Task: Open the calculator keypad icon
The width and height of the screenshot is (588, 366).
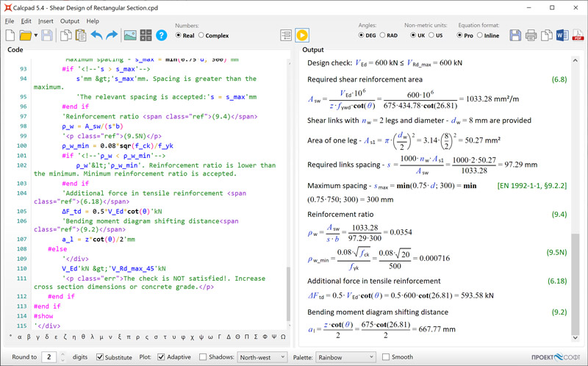Action: [146, 35]
